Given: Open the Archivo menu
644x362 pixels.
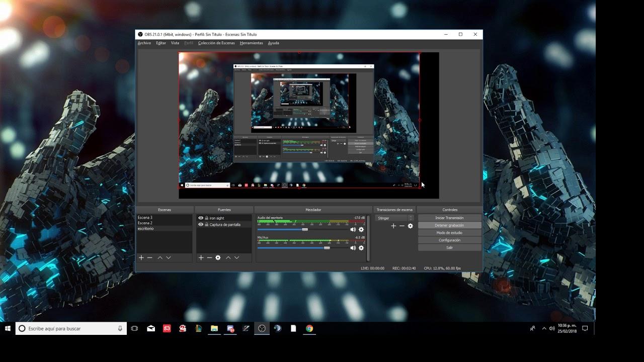Looking at the screenshot, I should 144,43.
